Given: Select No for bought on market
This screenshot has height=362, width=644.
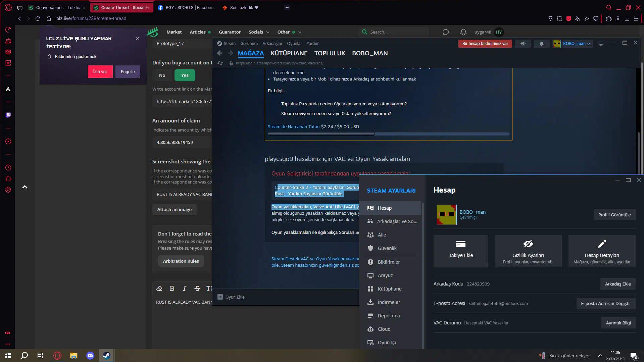Looking at the screenshot, I should (x=162, y=75).
